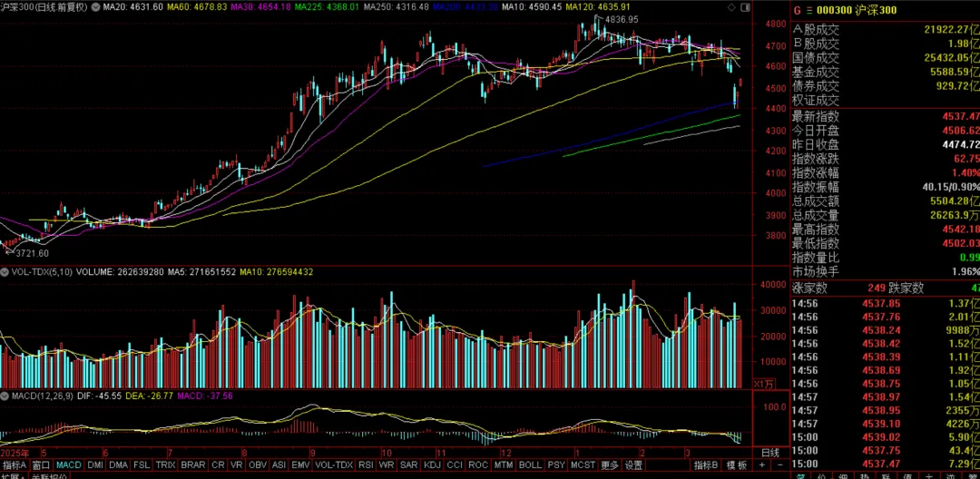Select the RSI indicator
The width and height of the screenshot is (980, 479).
[x=367, y=465]
